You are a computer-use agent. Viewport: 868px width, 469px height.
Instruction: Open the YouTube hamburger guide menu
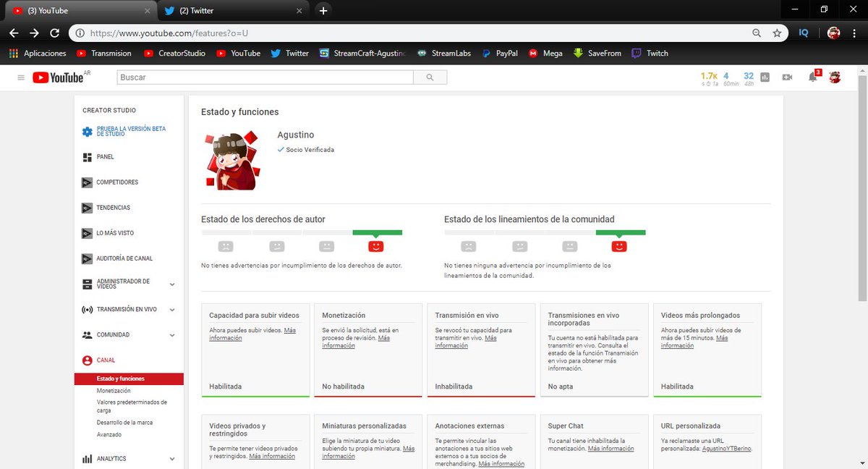coord(21,77)
